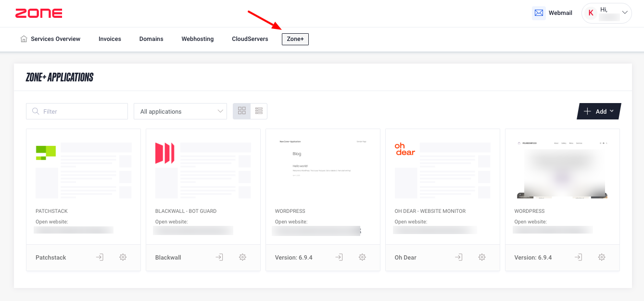Click the Filter search field
This screenshot has width=644, height=301.
tap(77, 111)
